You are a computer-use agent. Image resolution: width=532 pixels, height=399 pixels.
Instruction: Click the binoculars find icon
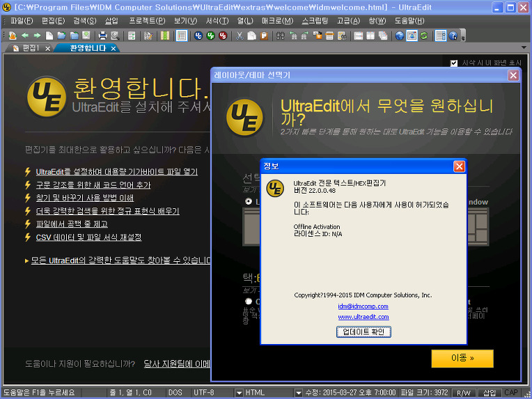tap(281, 36)
